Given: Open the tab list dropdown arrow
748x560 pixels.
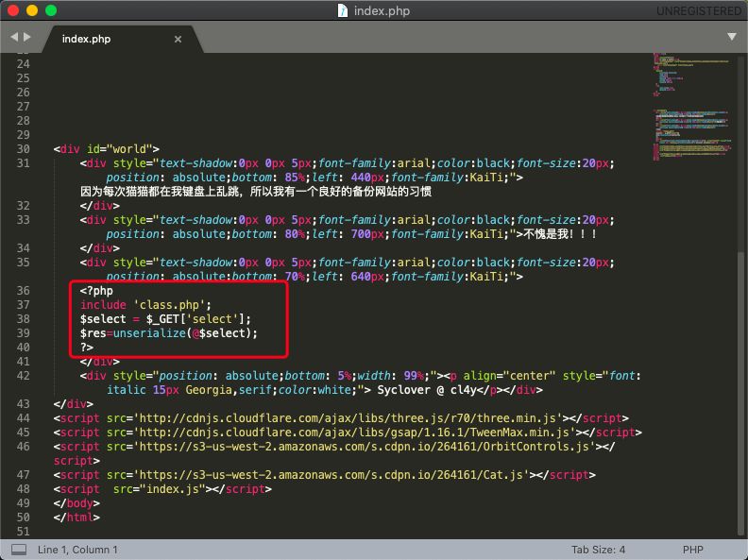Looking at the screenshot, I should coord(731,37).
